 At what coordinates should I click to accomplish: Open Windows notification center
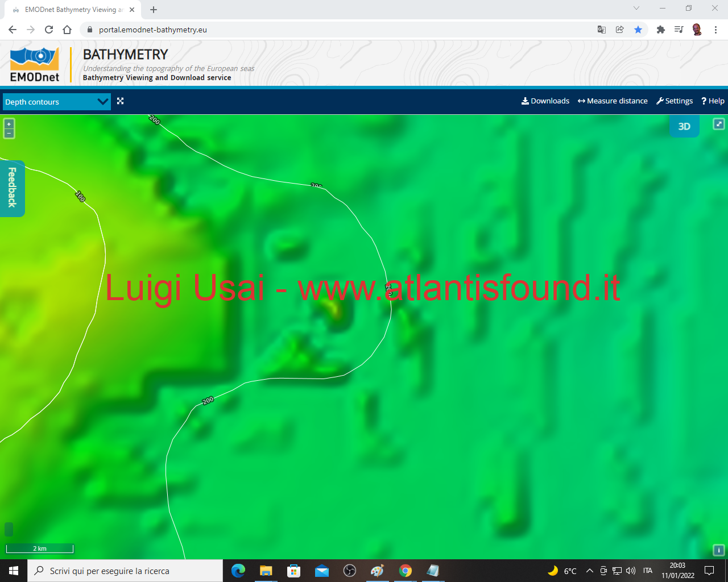point(709,571)
